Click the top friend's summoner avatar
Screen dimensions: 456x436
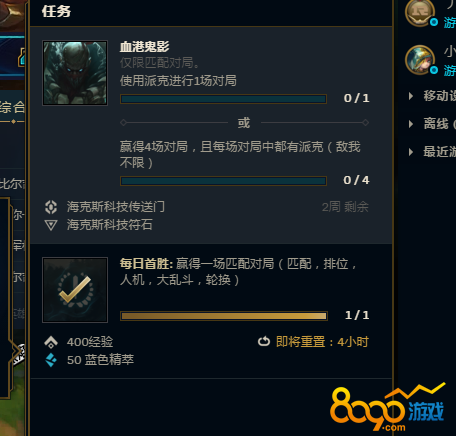[x=420, y=12]
